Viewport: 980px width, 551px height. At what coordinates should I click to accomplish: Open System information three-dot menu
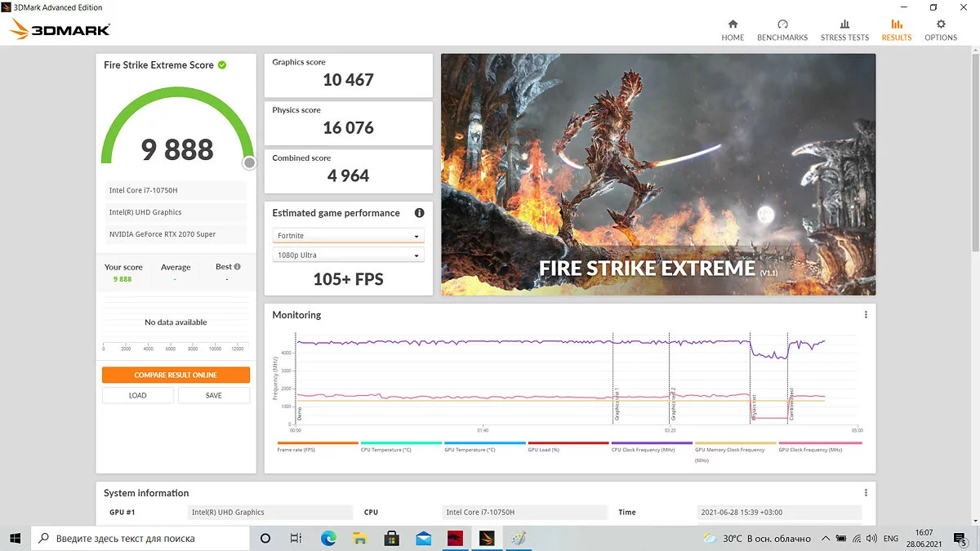[866, 493]
